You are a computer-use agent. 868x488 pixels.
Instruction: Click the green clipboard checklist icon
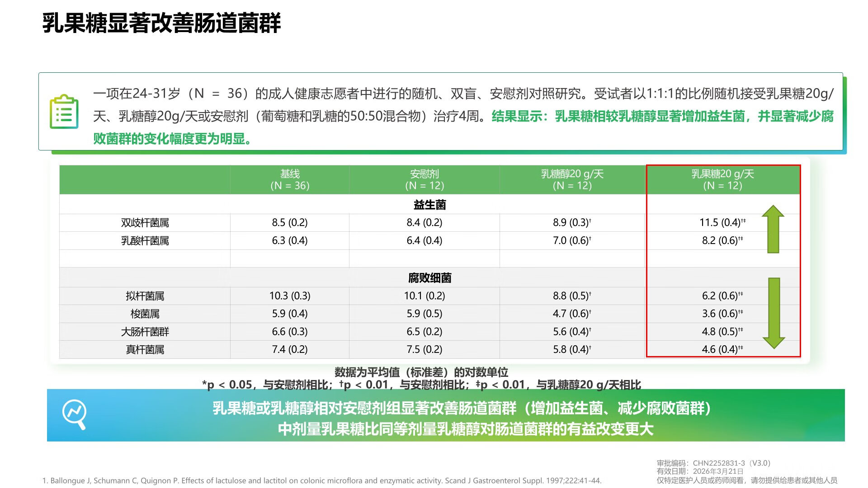pyautogui.click(x=64, y=112)
